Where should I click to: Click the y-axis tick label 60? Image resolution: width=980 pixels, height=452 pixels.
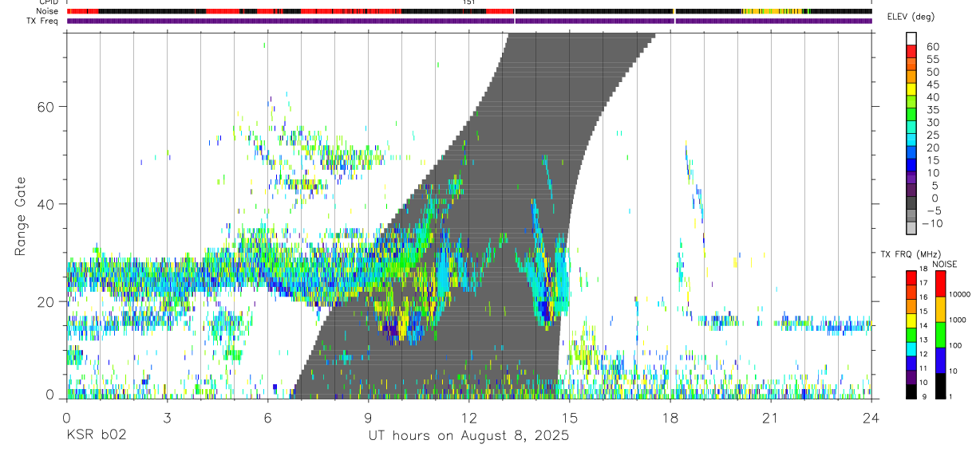tap(46, 107)
